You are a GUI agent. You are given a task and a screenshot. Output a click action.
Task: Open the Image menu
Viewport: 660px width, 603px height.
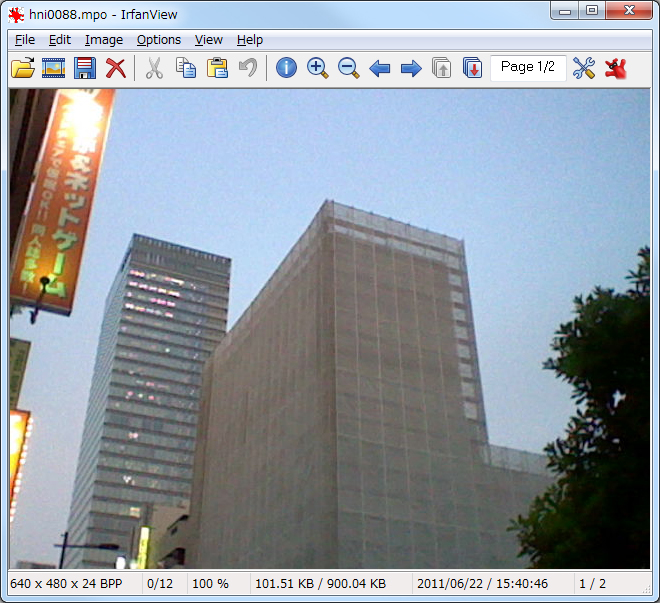click(104, 40)
